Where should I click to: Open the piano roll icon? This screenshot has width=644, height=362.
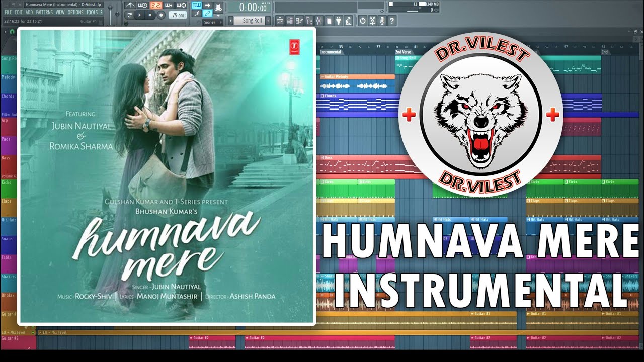pos(299,21)
